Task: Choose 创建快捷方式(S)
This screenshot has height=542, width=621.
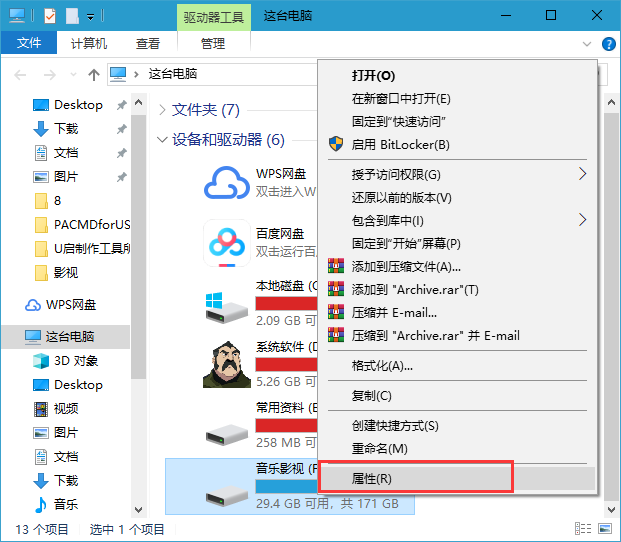Action: coord(395,426)
